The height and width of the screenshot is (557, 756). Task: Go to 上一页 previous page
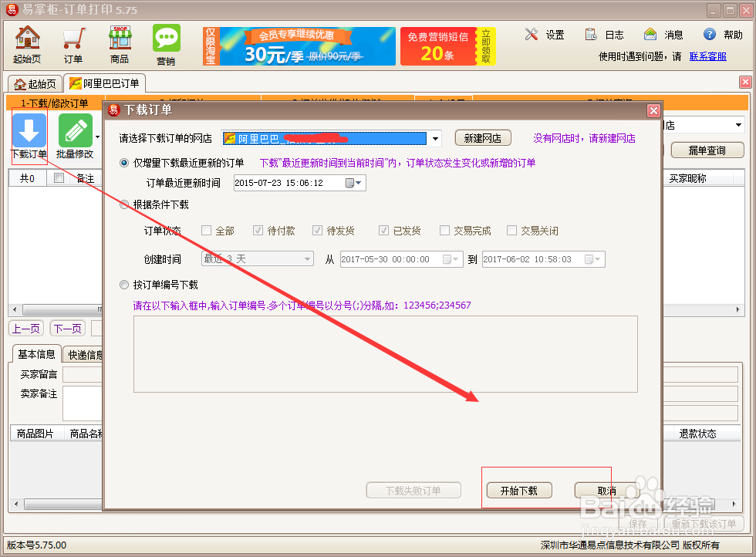(26, 329)
